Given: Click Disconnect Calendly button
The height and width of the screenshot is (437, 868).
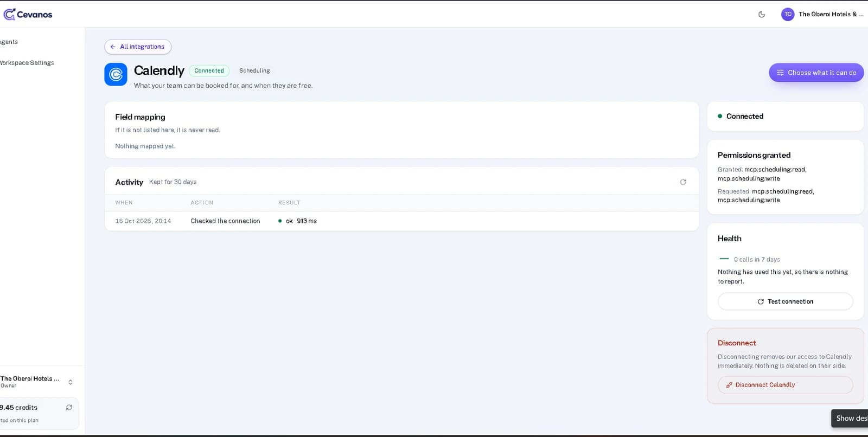Looking at the screenshot, I should tap(785, 385).
